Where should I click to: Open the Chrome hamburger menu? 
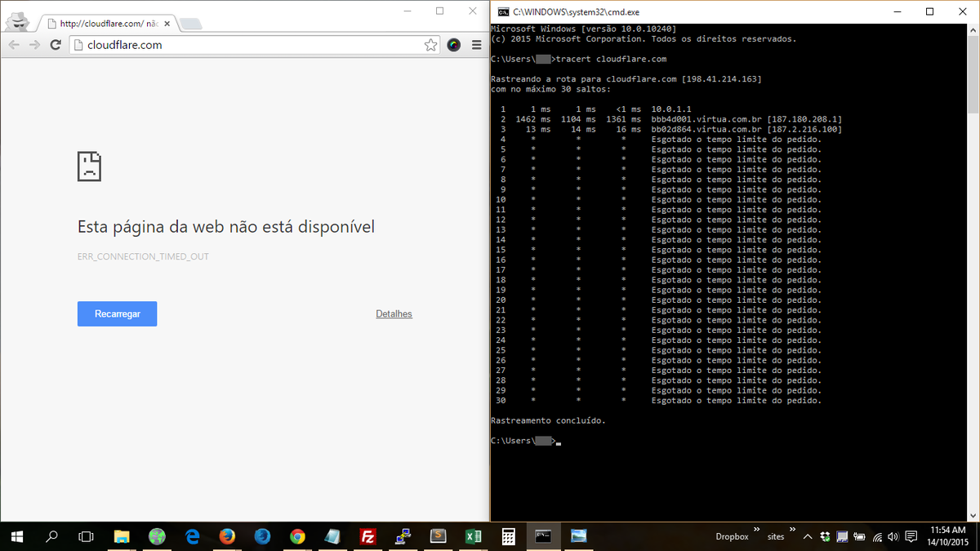477,45
